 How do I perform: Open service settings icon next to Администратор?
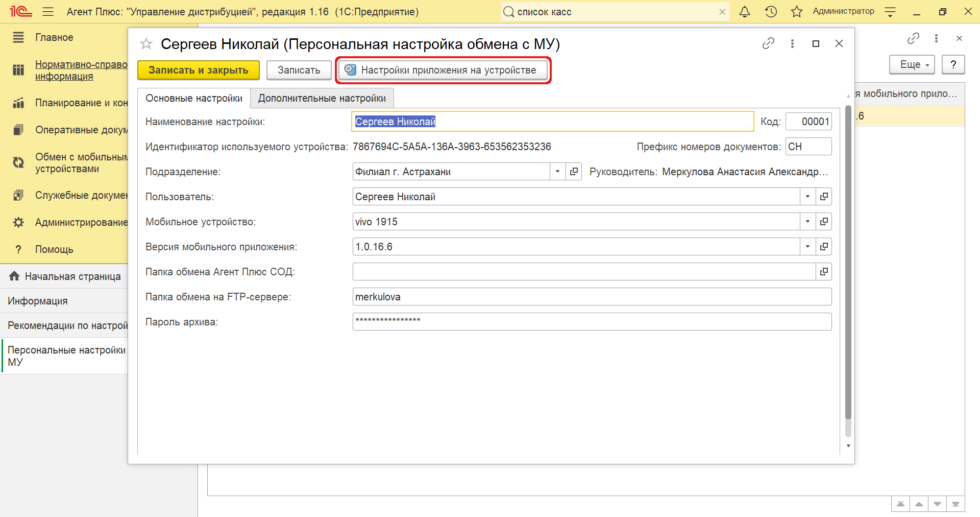[890, 12]
